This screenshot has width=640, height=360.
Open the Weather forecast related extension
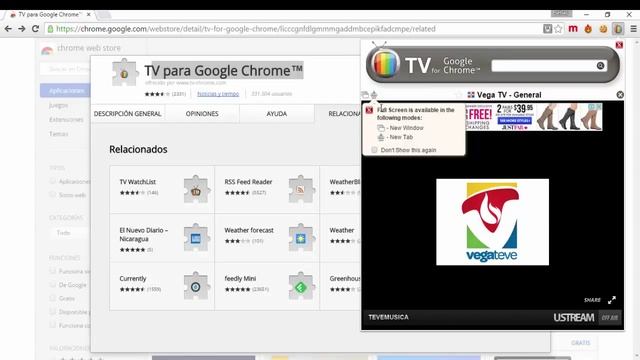coord(267,238)
